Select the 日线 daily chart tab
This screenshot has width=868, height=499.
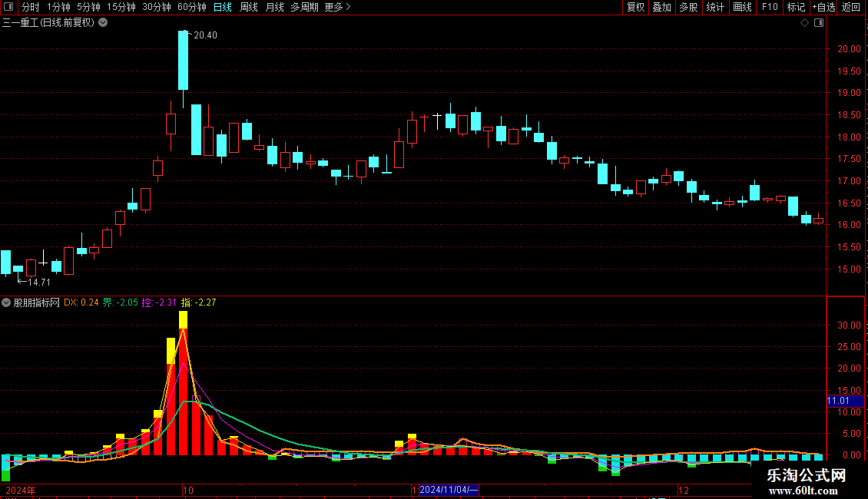pos(223,7)
